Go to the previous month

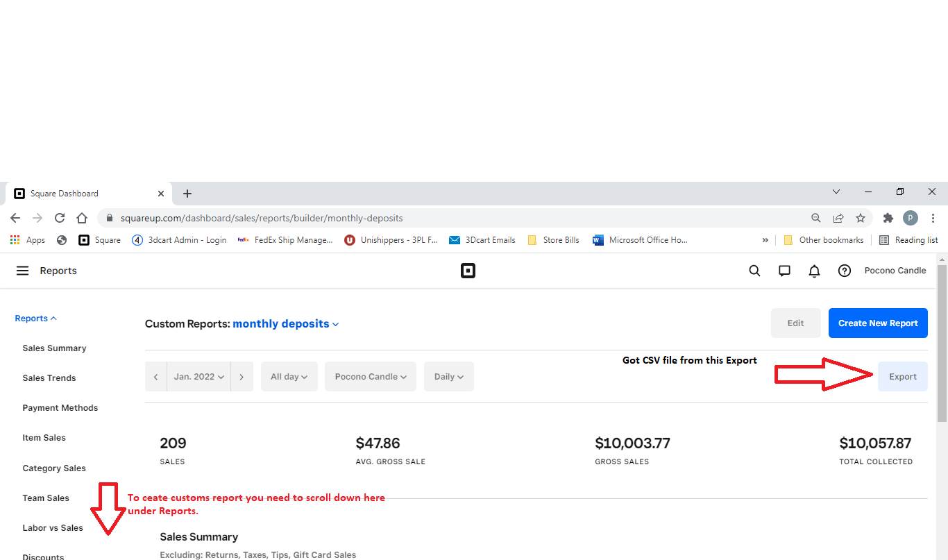pyautogui.click(x=155, y=377)
